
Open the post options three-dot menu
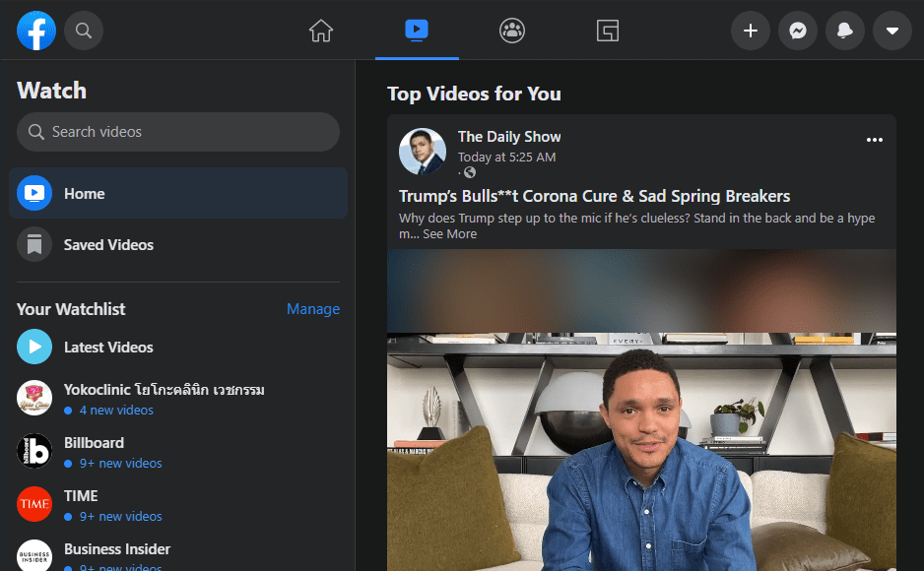click(875, 140)
